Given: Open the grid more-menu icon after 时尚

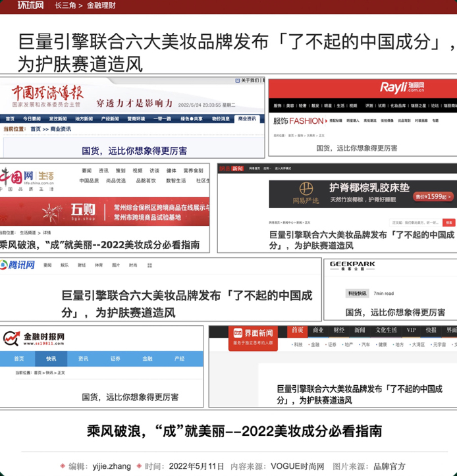Looking at the screenshot, I should tap(149, 265).
